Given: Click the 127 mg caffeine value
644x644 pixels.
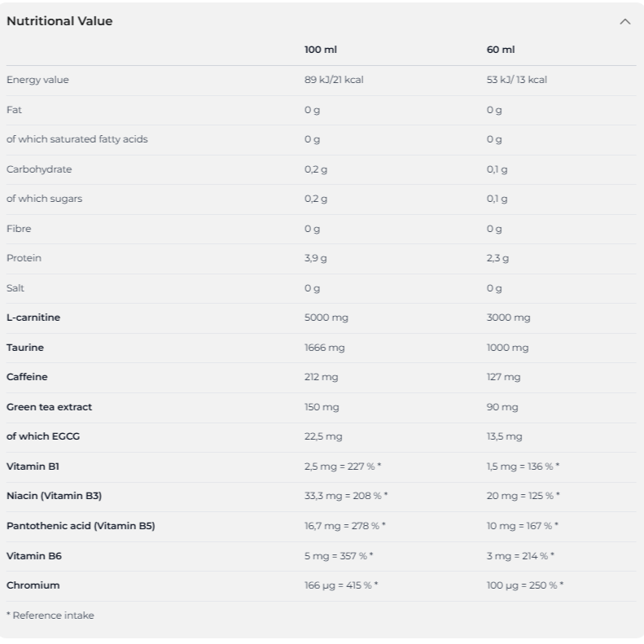Looking at the screenshot, I should coord(503,377).
